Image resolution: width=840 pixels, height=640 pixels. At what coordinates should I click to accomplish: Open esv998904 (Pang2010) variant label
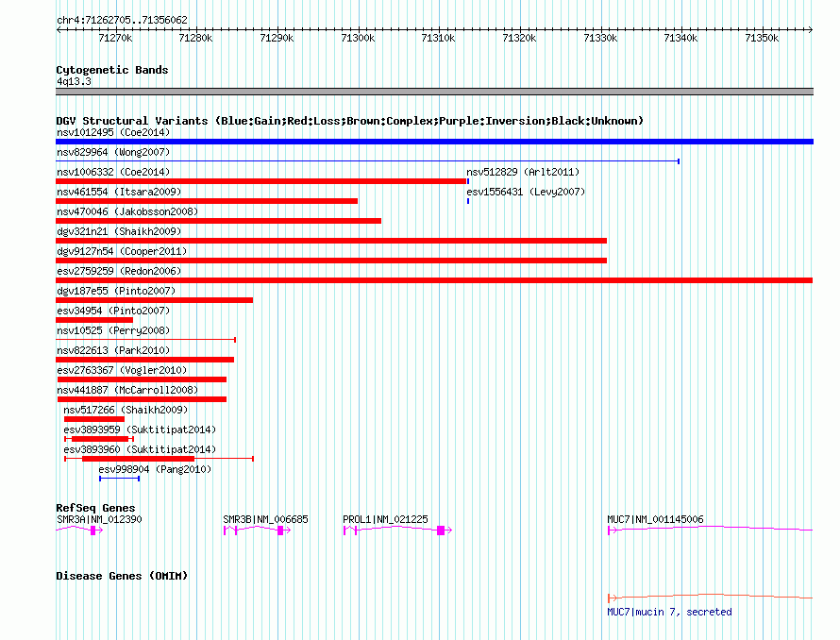(x=155, y=469)
